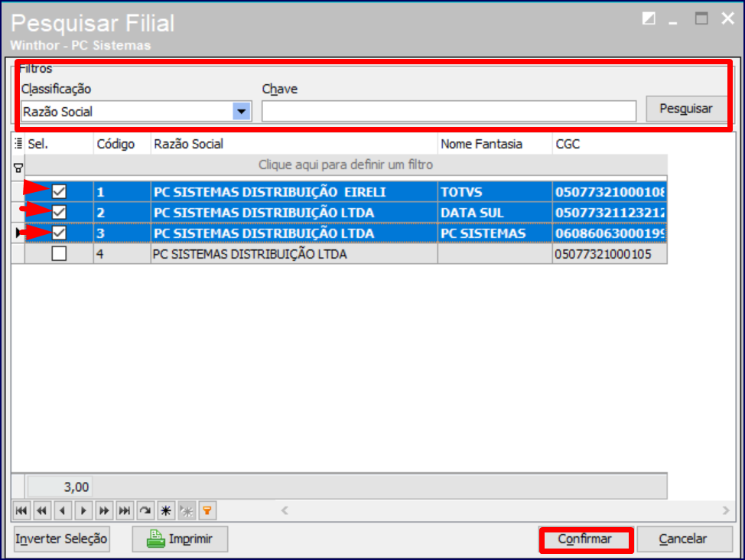
Task: Click the grid column chooser icon beside Sel.
Action: click(18, 143)
